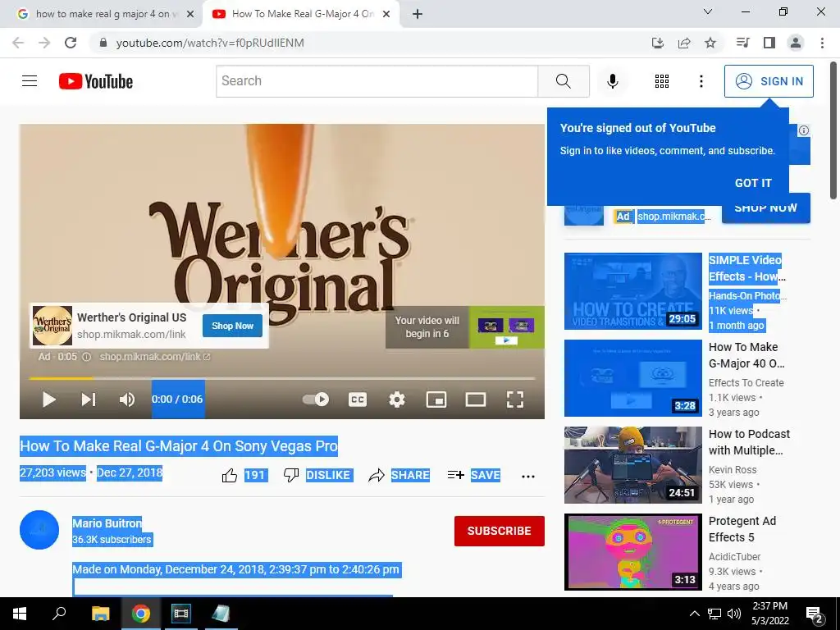Click Shop Now in the ad overlay
The image size is (840, 630).
pyautogui.click(x=232, y=326)
